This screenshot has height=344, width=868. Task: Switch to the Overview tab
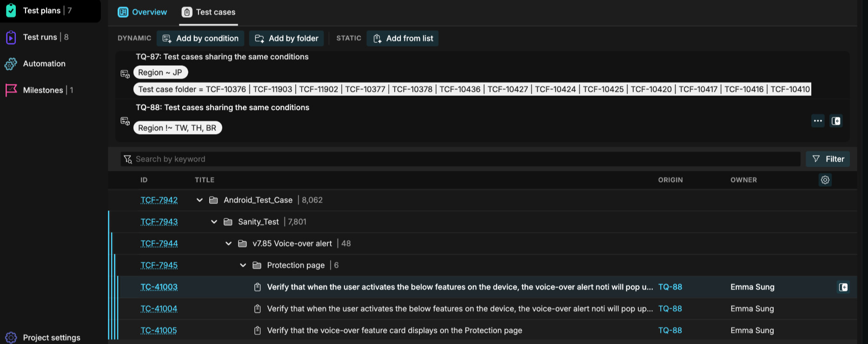[142, 12]
